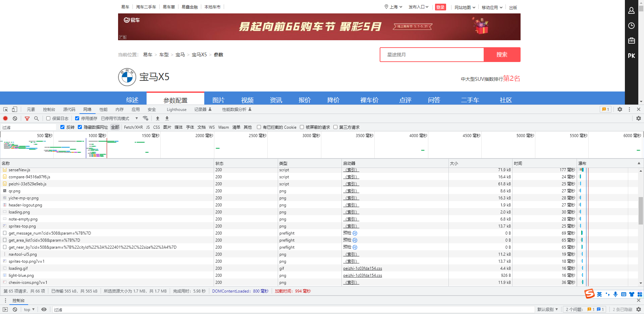Check the third-party requests checkbox
The image size is (644, 314).
335,127
